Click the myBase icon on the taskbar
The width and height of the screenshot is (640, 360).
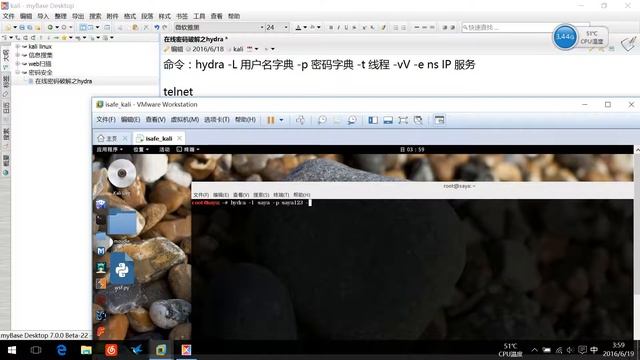point(186,350)
